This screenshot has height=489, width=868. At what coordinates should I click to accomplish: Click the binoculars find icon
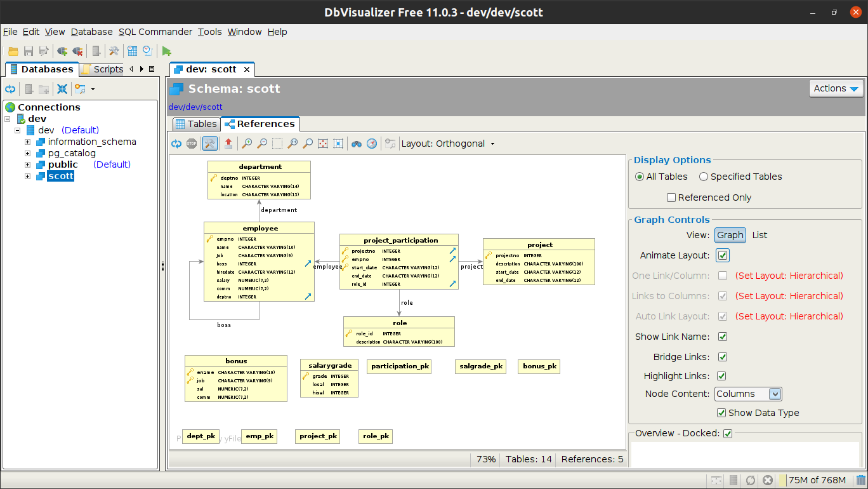357,144
